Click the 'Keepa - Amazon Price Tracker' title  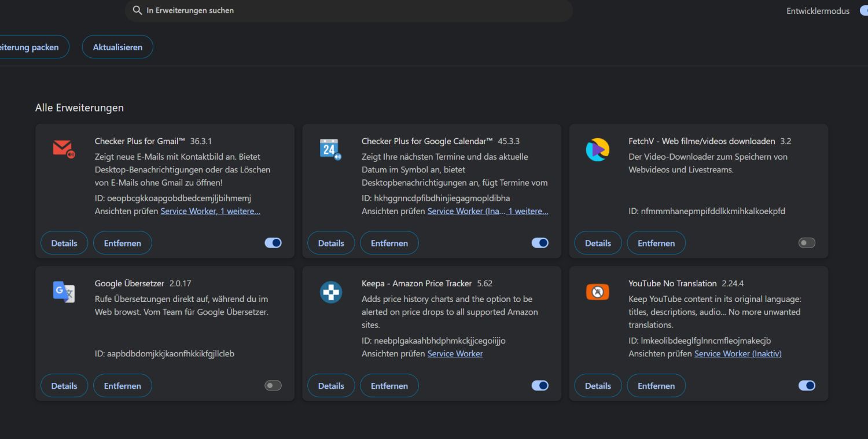tap(417, 283)
